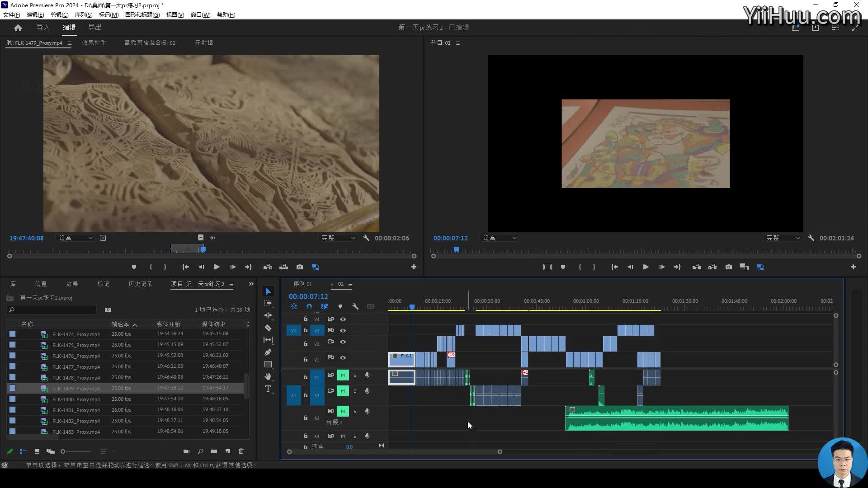Viewport: 868px width, 488px height.
Task: Open Program monitor zoom level dropdown
Action: 500,238
